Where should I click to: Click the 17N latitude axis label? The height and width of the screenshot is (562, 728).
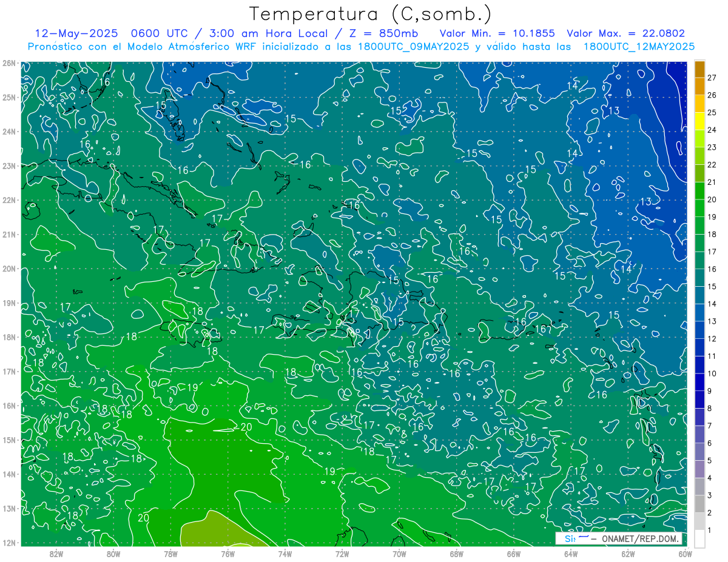[8, 372]
